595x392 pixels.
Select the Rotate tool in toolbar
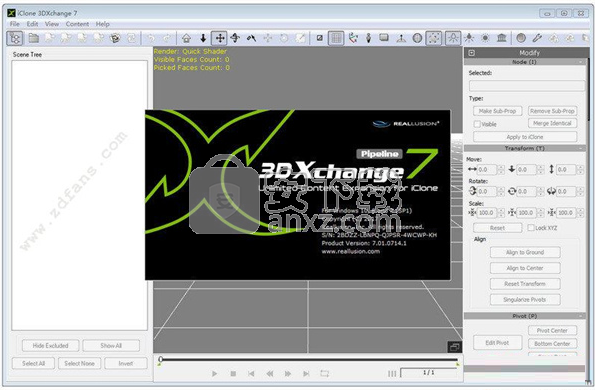click(x=235, y=38)
